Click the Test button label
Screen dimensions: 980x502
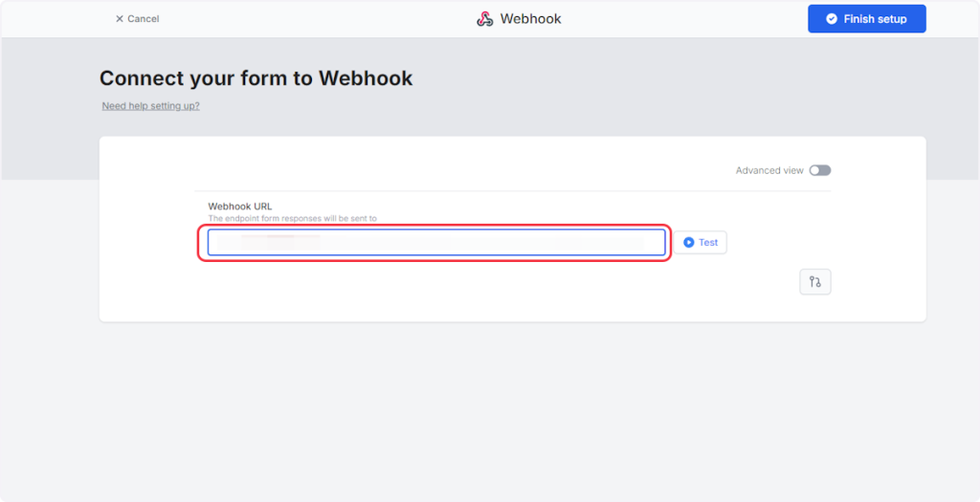pyautogui.click(x=708, y=243)
